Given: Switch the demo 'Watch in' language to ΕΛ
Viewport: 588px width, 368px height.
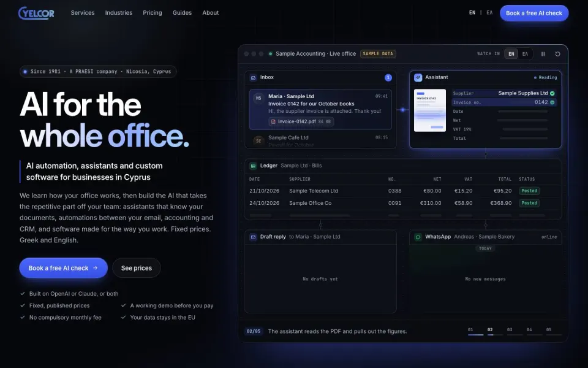Looking at the screenshot, I should [x=526, y=54].
